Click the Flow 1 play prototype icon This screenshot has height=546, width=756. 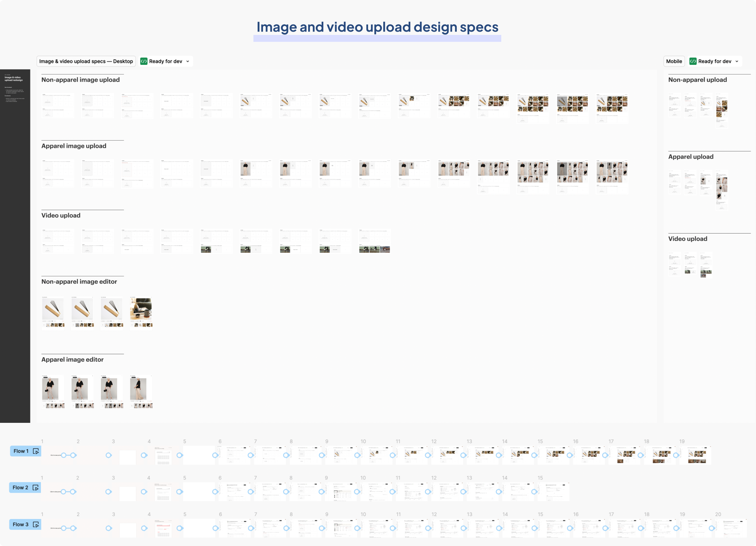coord(36,451)
